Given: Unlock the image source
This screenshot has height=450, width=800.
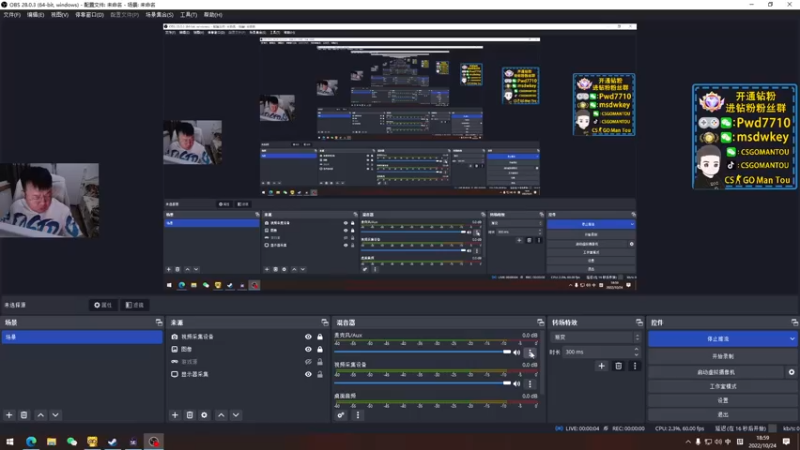Looking at the screenshot, I should (x=320, y=349).
